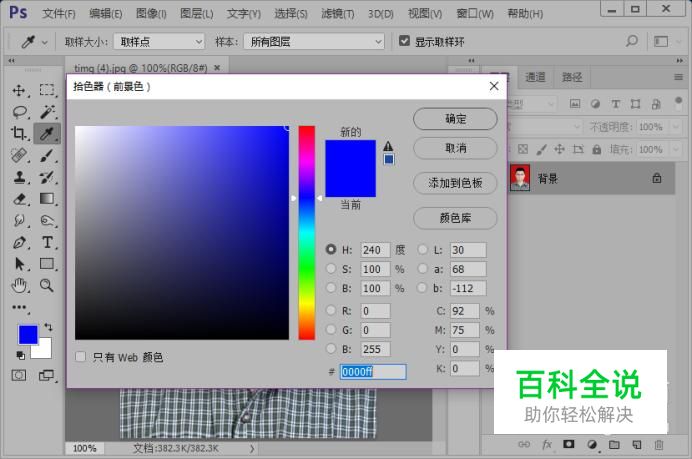Select the Path Selection tool
Viewport: 692px width, 459px height.
[x=19, y=264]
